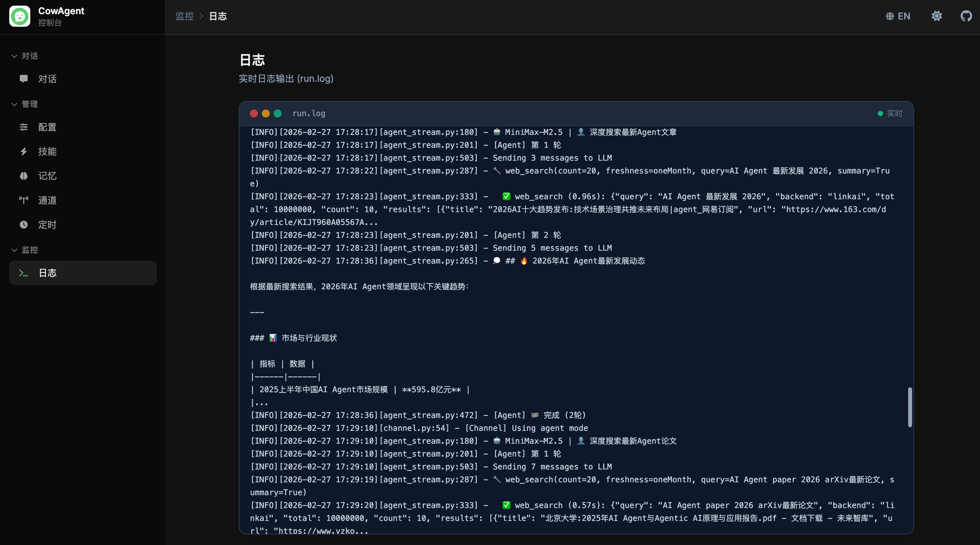Open the GitHub repository icon

(x=966, y=16)
